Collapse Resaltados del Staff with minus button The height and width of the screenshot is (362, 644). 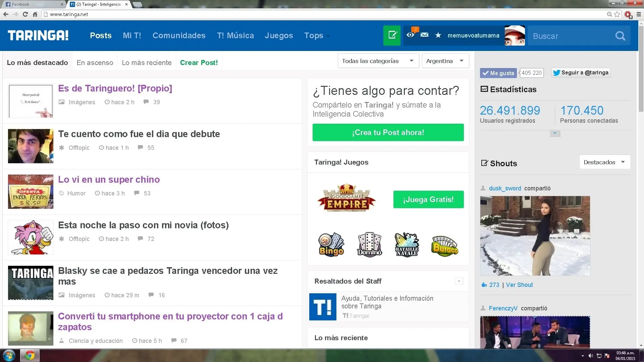(459, 281)
